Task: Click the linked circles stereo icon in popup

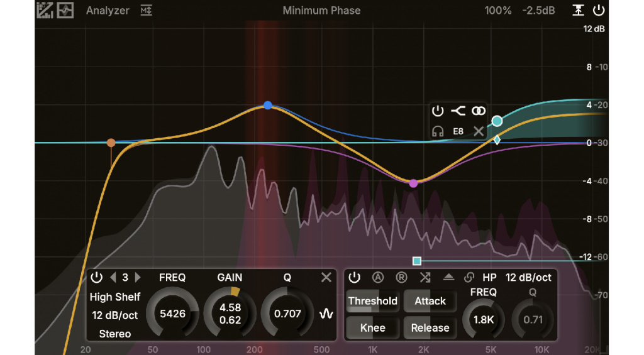Action: click(479, 111)
